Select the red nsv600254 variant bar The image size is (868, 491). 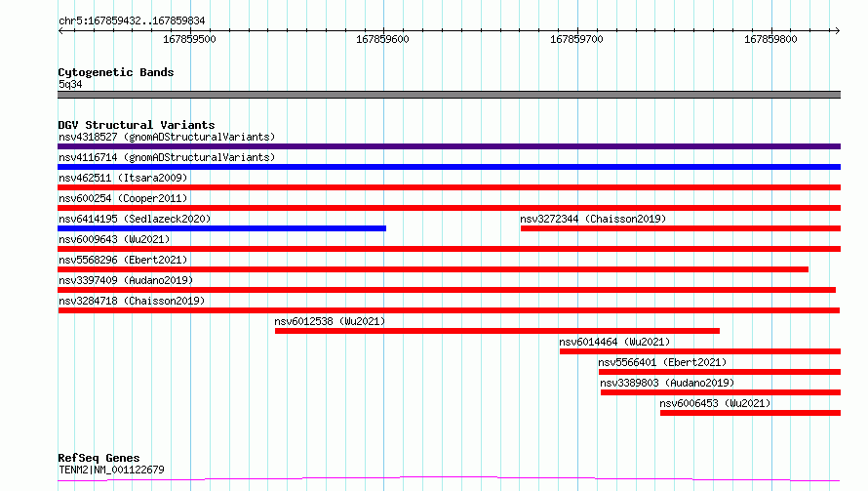tap(449, 208)
